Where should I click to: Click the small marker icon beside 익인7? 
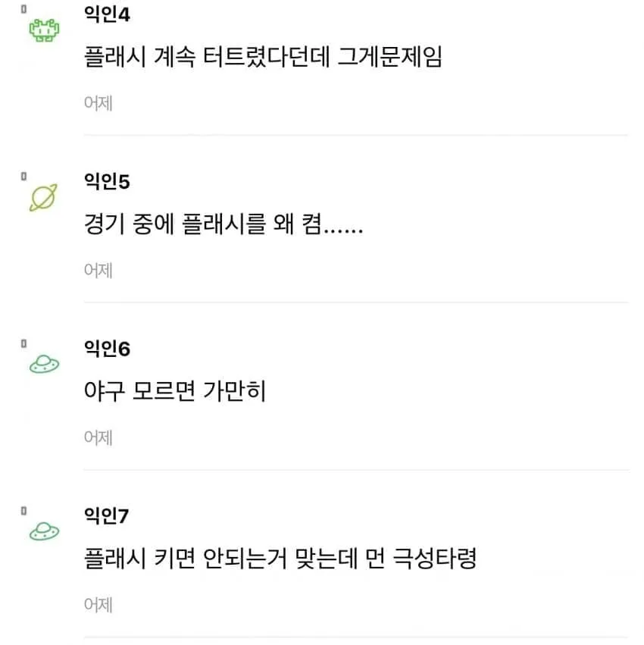coord(23,511)
